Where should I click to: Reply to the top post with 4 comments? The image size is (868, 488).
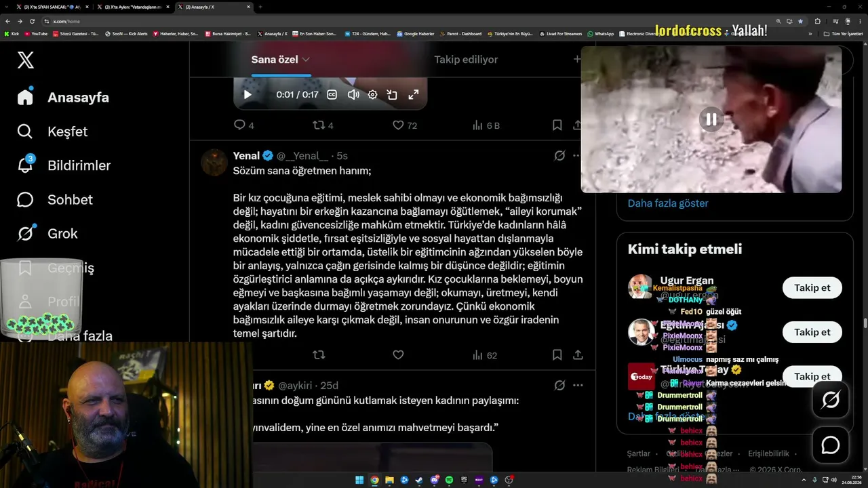pos(243,125)
